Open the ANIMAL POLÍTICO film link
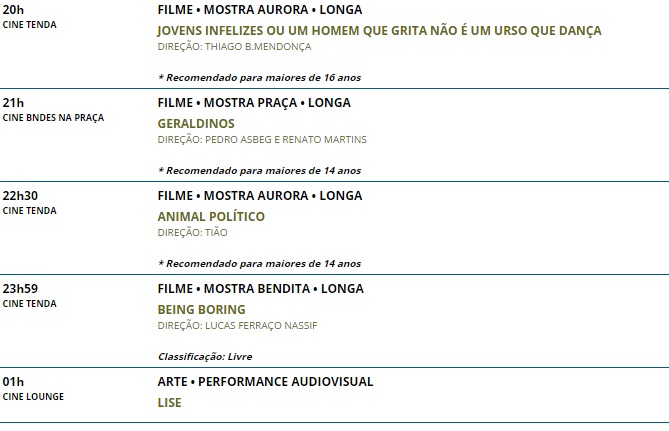Viewport: 669px width, 431px height. 211,216
